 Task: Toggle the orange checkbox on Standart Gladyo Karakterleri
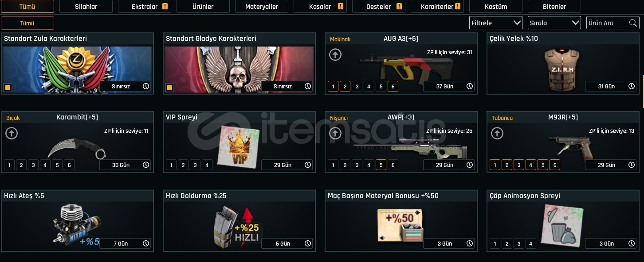click(169, 87)
